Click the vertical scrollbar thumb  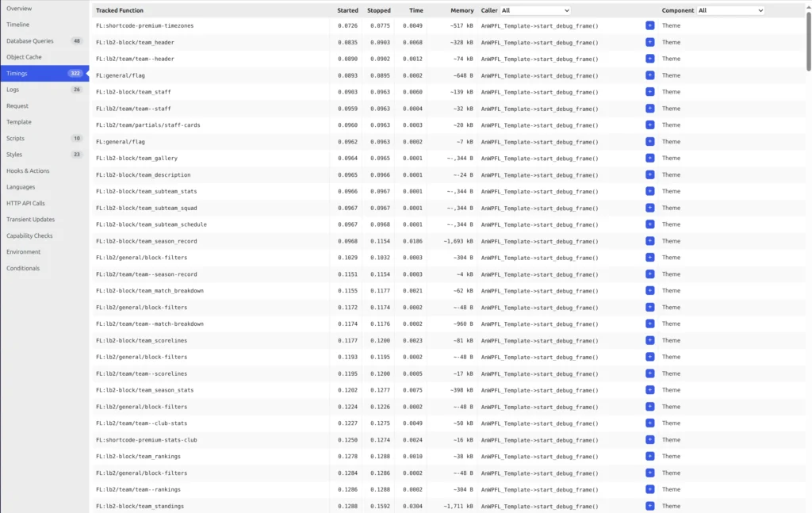(808, 41)
